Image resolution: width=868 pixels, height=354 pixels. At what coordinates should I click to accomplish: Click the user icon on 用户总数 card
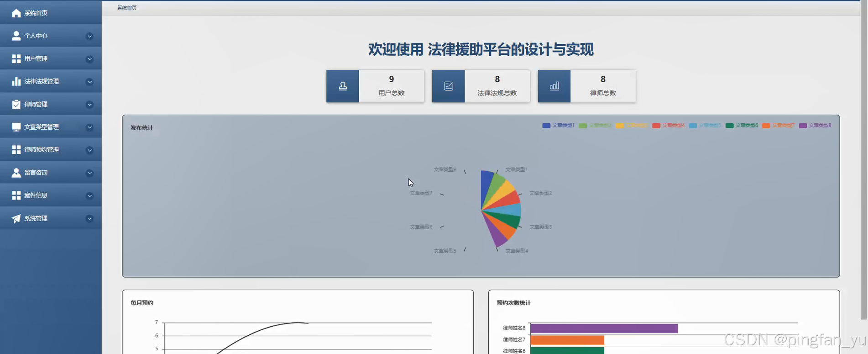[343, 86]
